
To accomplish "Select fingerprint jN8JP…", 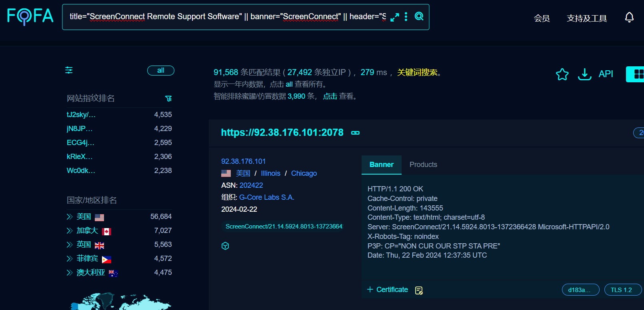I will coord(80,129).
